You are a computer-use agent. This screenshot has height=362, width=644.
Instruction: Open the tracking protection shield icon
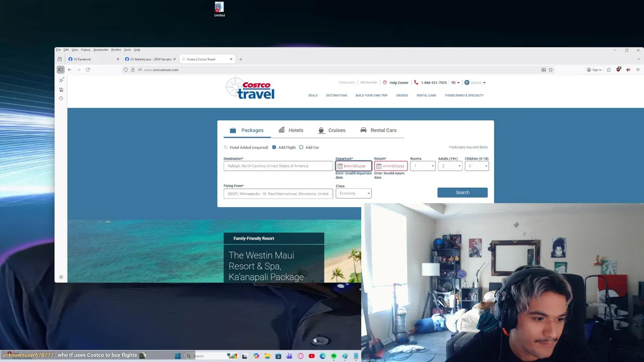[x=126, y=70]
